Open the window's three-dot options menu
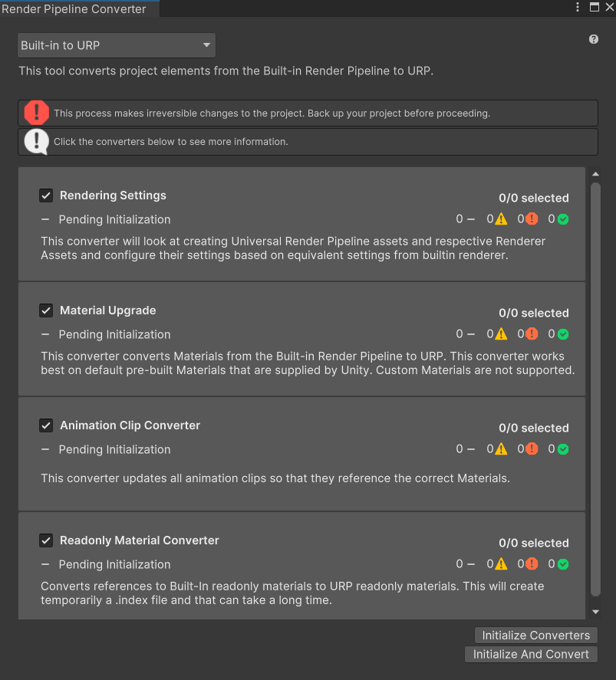The height and width of the screenshot is (680, 616). [578, 7]
